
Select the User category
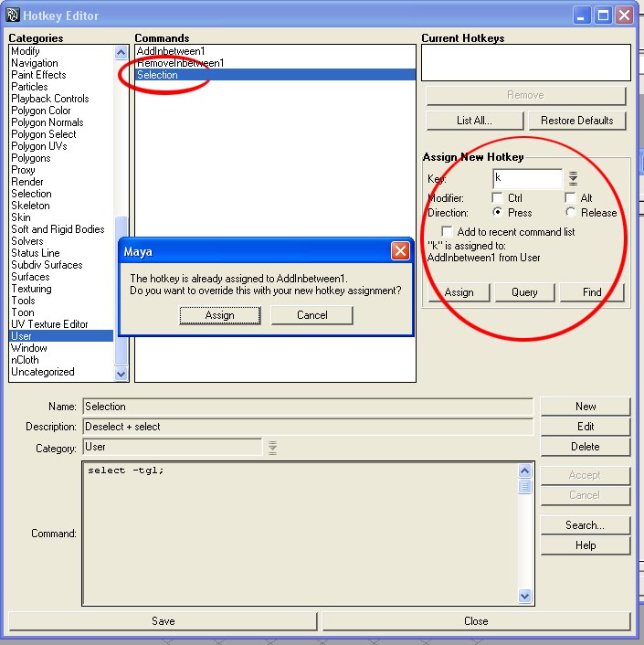click(x=61, y=336)
